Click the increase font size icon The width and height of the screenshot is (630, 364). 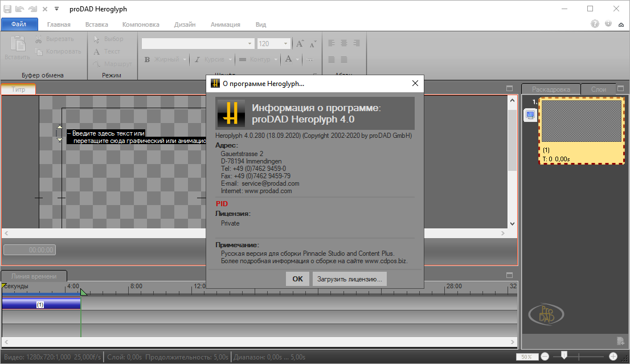click(x=300, y=43)
